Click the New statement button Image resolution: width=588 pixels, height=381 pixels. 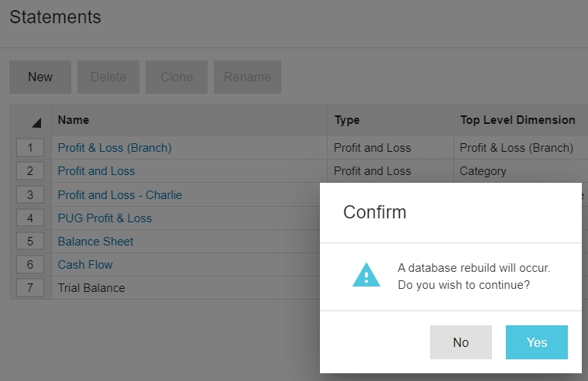coord(40,77)
